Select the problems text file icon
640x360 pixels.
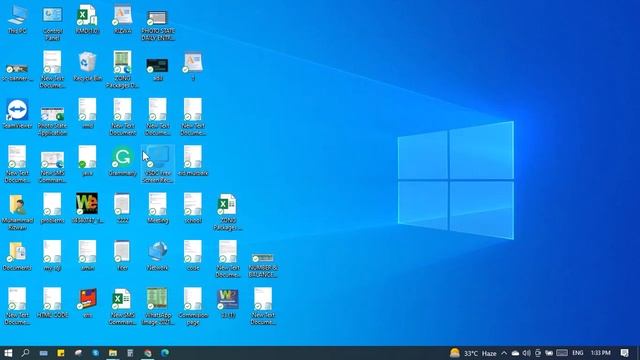(52, 209)
